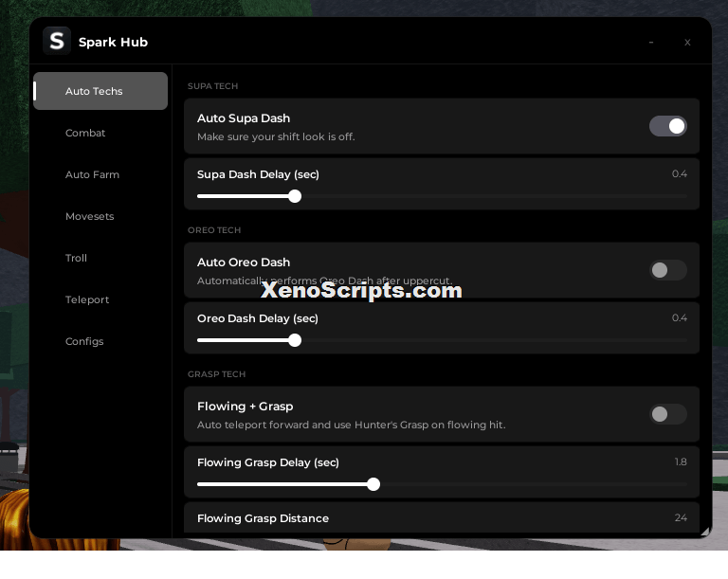Switch to the Combat tab

pyautogui.click(x=85, y=133)
